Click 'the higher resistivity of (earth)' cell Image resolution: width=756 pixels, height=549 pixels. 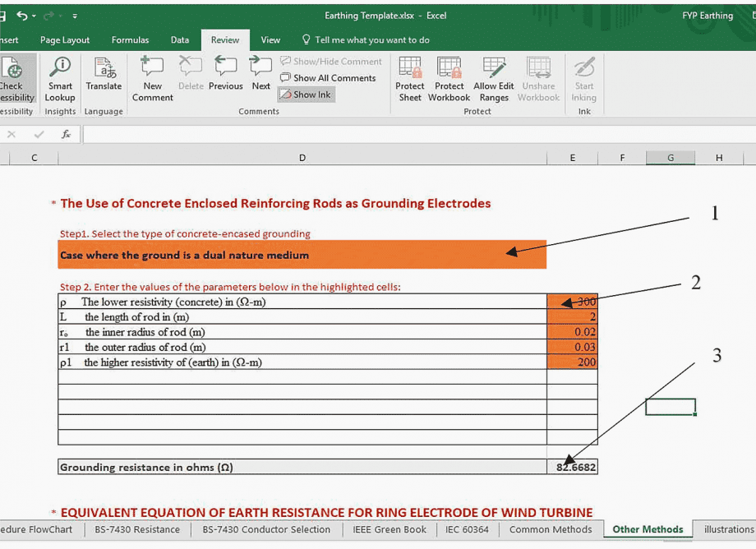302,362
